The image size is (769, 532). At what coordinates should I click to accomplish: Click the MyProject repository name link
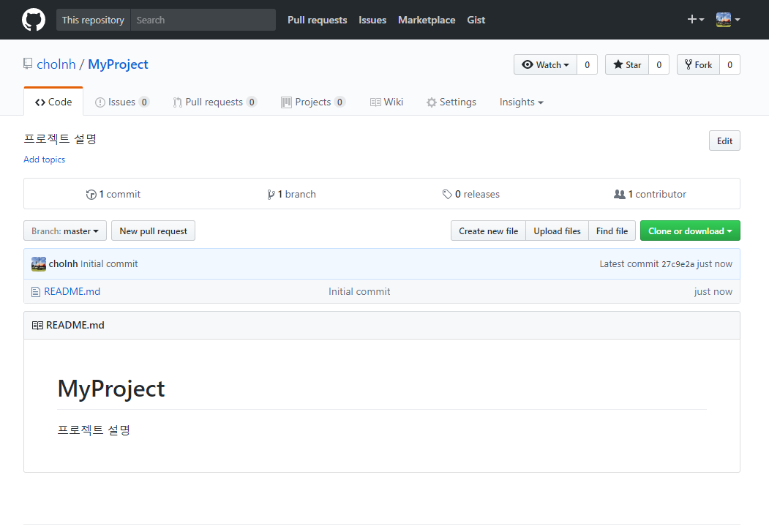(119, 64)
